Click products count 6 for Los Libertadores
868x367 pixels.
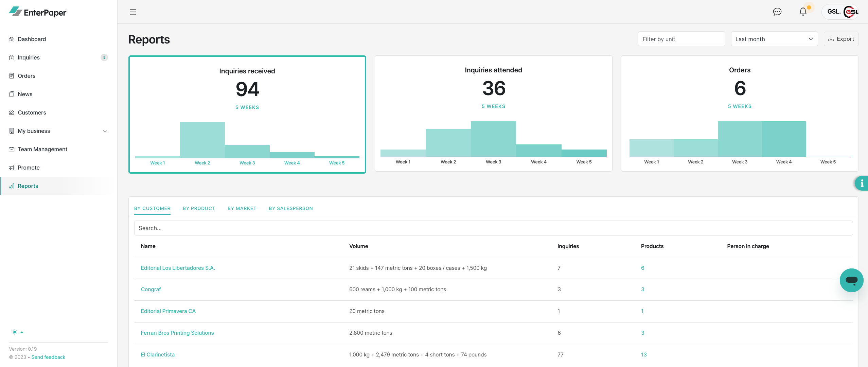point(642,268)
